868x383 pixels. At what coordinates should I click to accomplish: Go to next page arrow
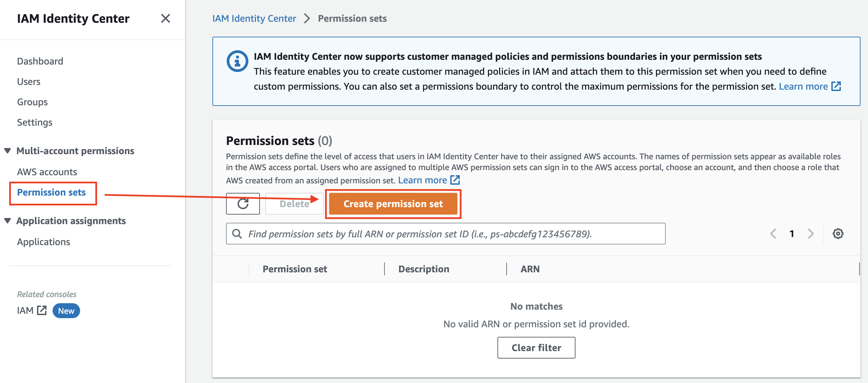click(x=811, y=234)
